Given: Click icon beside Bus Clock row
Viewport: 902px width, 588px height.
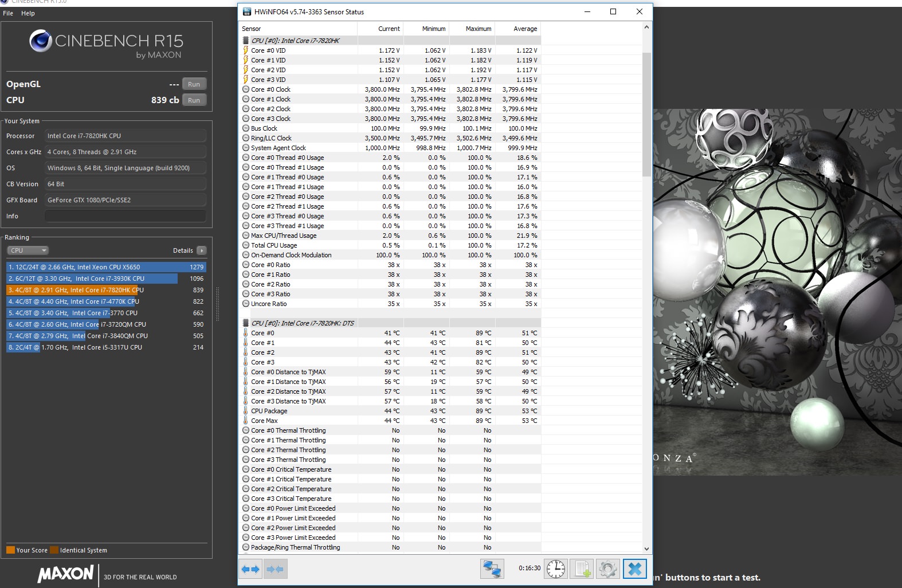Looking at the screenshot, I should pos(246,128).
